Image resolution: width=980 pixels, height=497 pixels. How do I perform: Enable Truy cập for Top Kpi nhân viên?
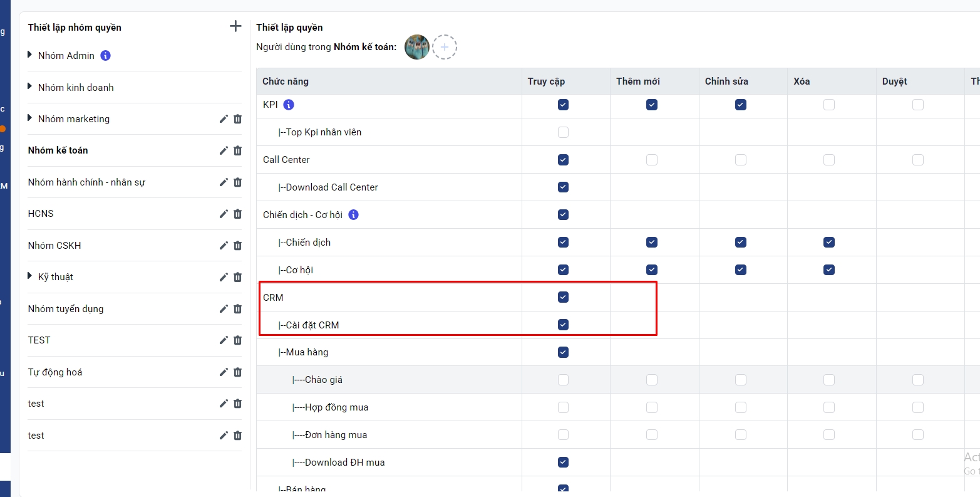tap(563, 132)
